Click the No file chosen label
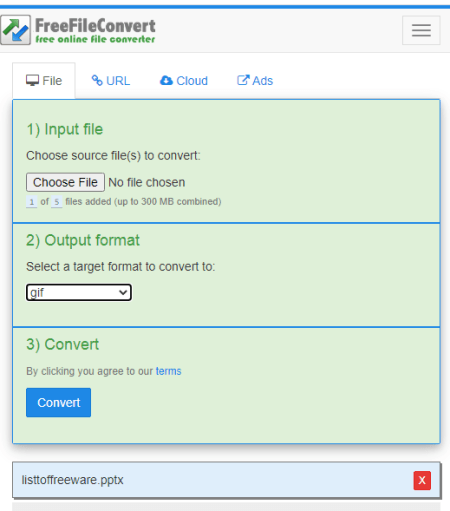 coord(147,182)
